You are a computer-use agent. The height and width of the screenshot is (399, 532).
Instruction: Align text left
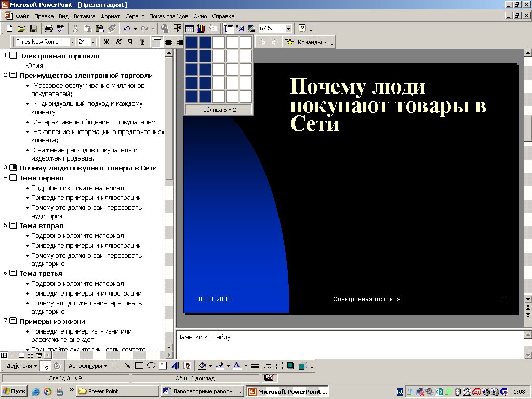point(157,42)
